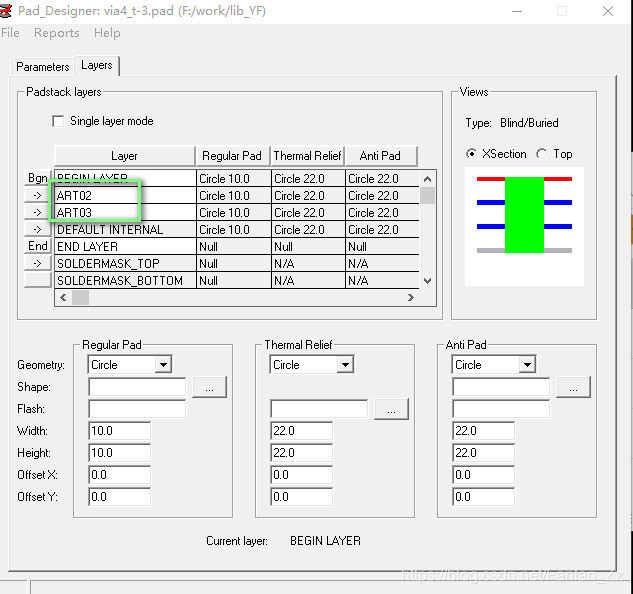Screen dimensions: 633x594
Task: Click the Regular Pad Width input field
Action: click(x=119, y=431)
